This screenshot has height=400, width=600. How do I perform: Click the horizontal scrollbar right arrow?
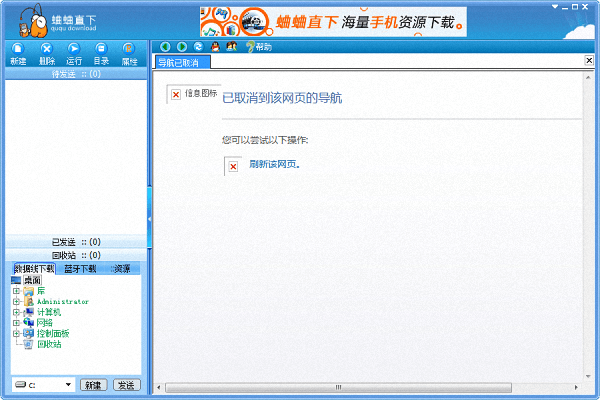pyautogui.click(x=576, y=387)
